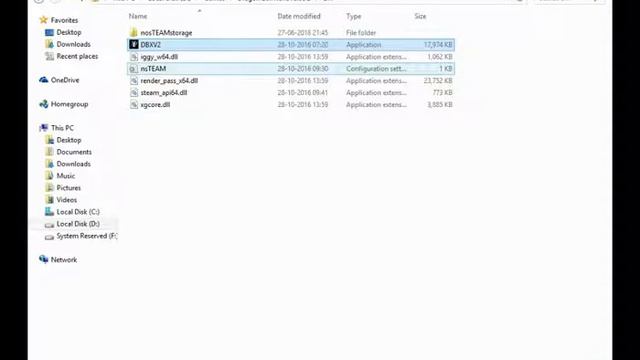Viewport: 640px width, 360px height.
Task: Click the Documents folder icon
Action: 49,152
